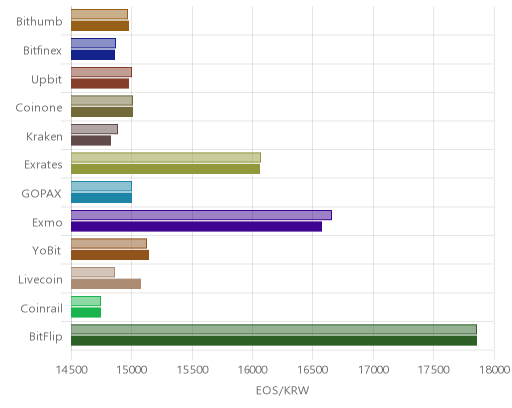Select the teal GOPAX lower bar

(101, 198)
